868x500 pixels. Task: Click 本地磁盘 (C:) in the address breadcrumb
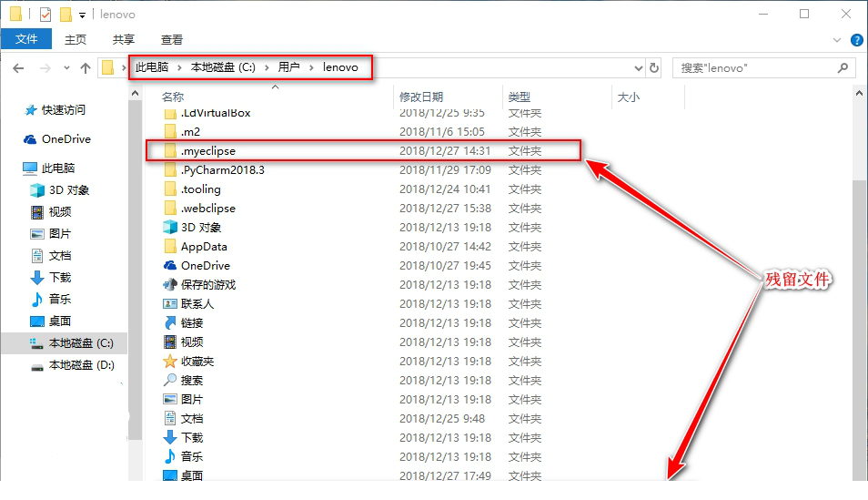223,67
